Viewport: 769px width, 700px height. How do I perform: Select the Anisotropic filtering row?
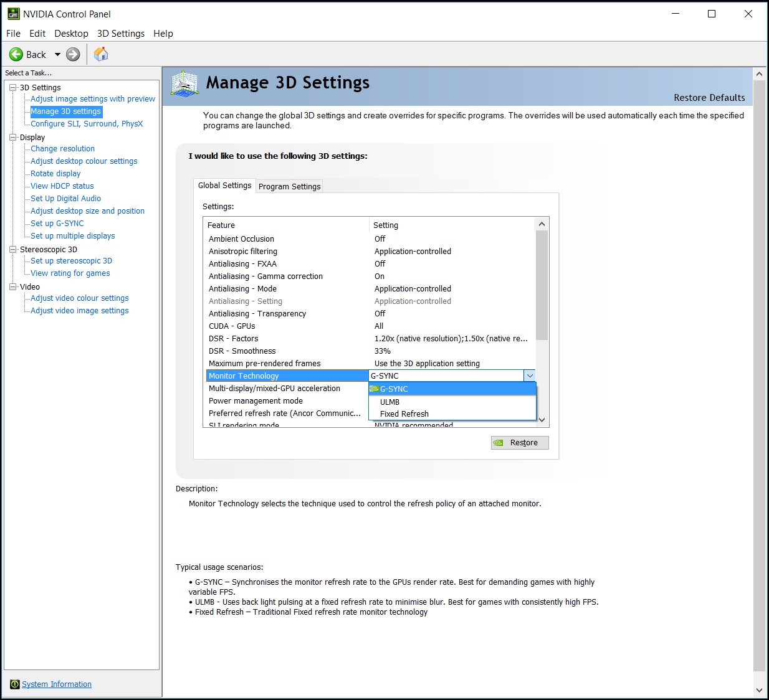(370, 252)
